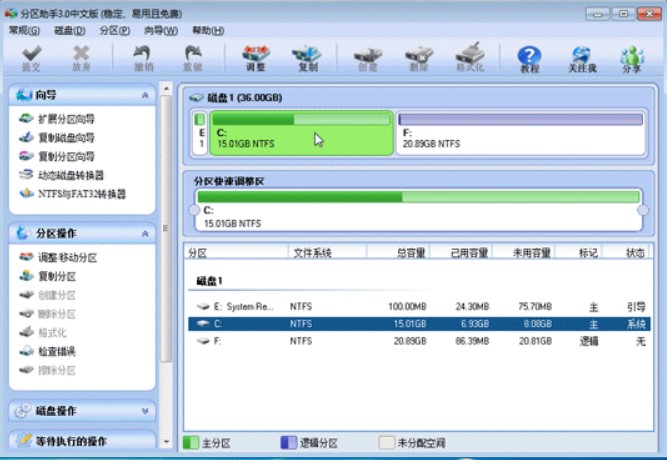Open the 向导(W) menu

pos(161,31)
